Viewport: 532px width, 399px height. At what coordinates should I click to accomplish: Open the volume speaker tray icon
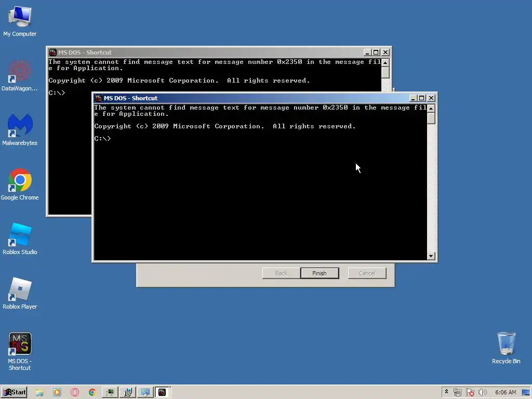482,392
